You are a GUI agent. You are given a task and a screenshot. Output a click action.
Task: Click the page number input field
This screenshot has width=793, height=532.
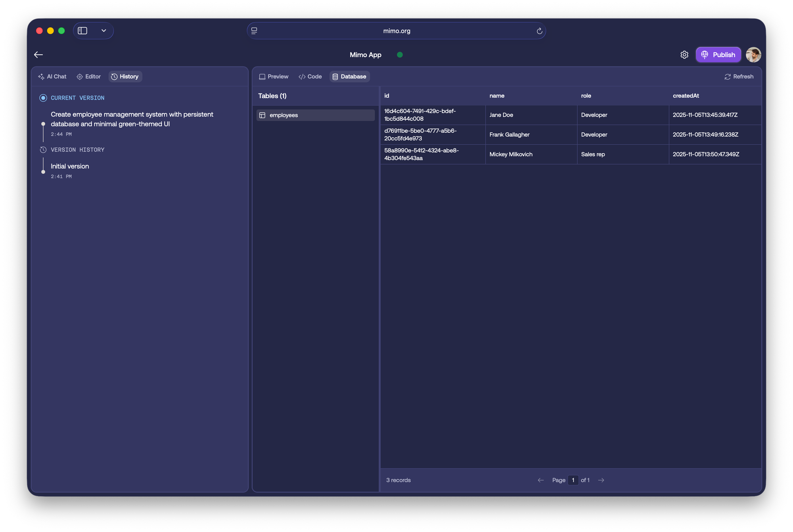[x=573, y=480]
